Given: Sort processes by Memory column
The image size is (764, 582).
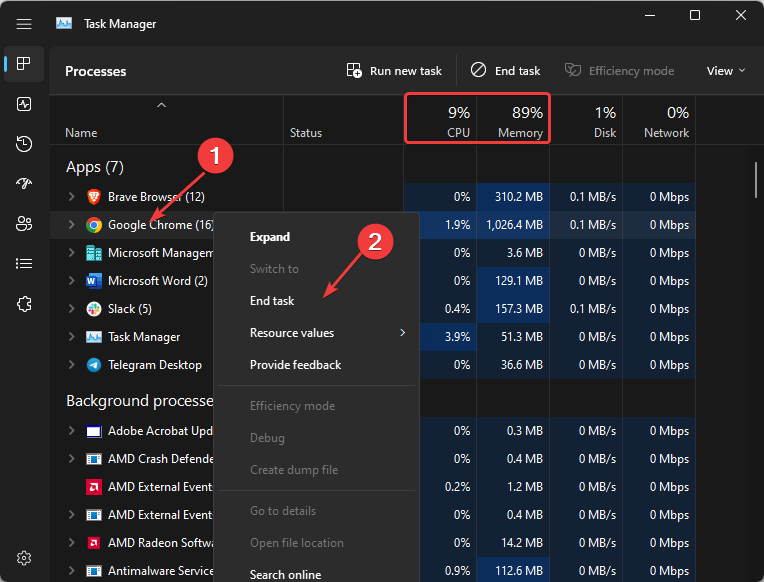Looking at the screenshot, I should pyautogui.click(x=514, y=121).
